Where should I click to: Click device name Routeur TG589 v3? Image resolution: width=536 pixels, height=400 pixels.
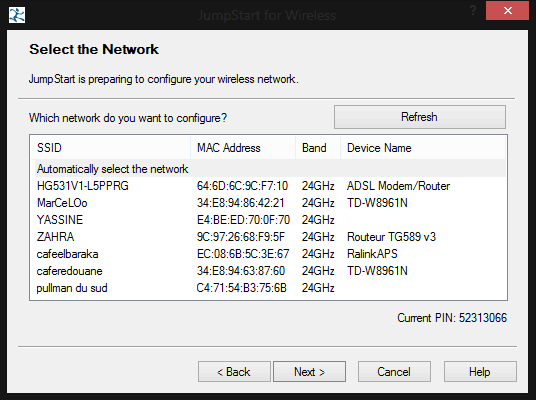(392, 237)
